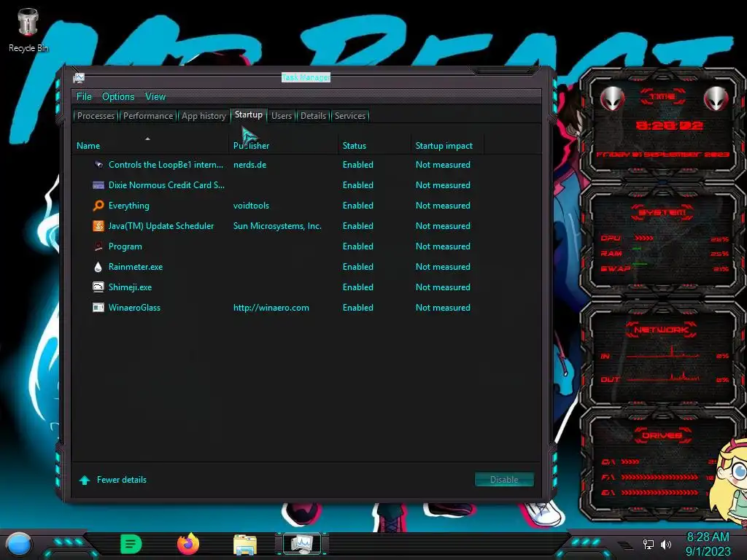Switch to the Processes tab
This screenshot has width=747, height=560.
(96, 116)
